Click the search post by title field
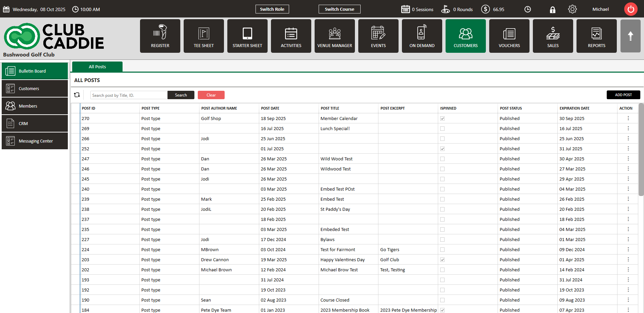 [129, 95]
